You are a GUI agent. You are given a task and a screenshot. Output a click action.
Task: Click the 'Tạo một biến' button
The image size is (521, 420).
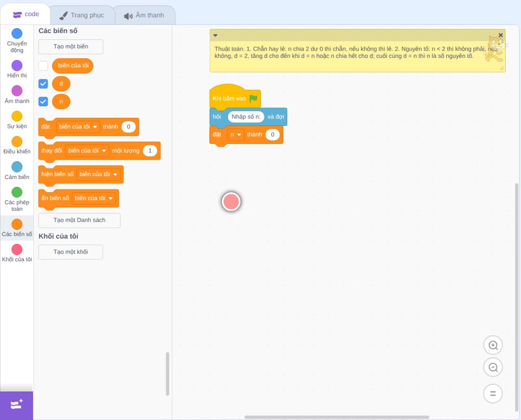[71, 46]
